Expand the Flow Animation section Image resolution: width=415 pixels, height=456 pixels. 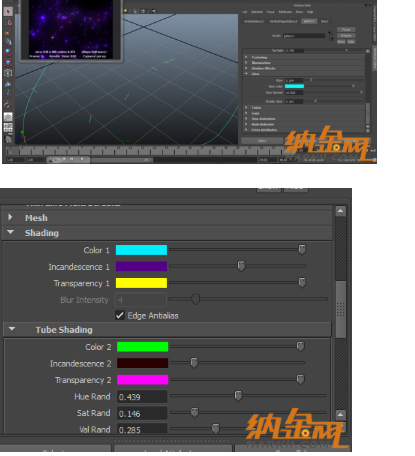[303, 119]
